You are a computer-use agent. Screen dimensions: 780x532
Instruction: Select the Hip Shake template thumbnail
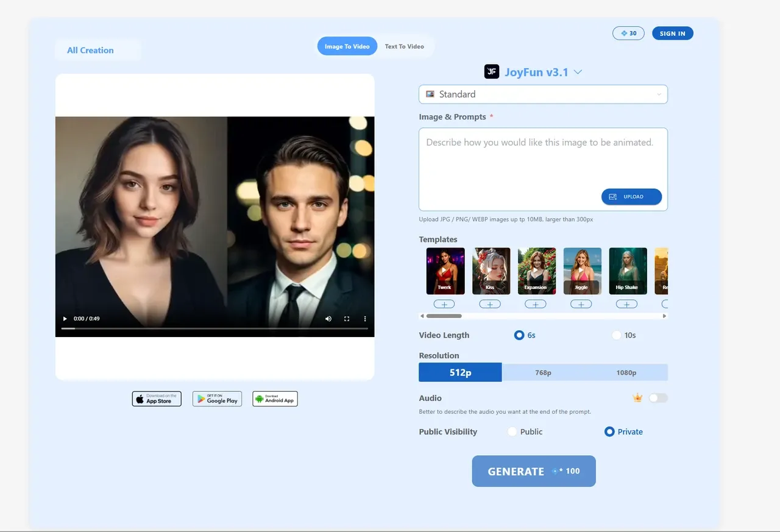pyautogui.click(x=628, y=271)
